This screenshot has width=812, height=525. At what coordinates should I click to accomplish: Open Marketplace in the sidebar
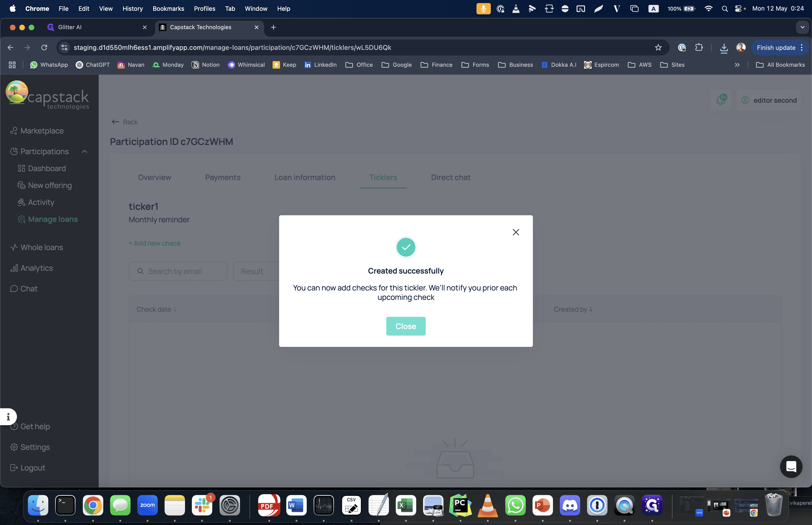pos(38,131)
